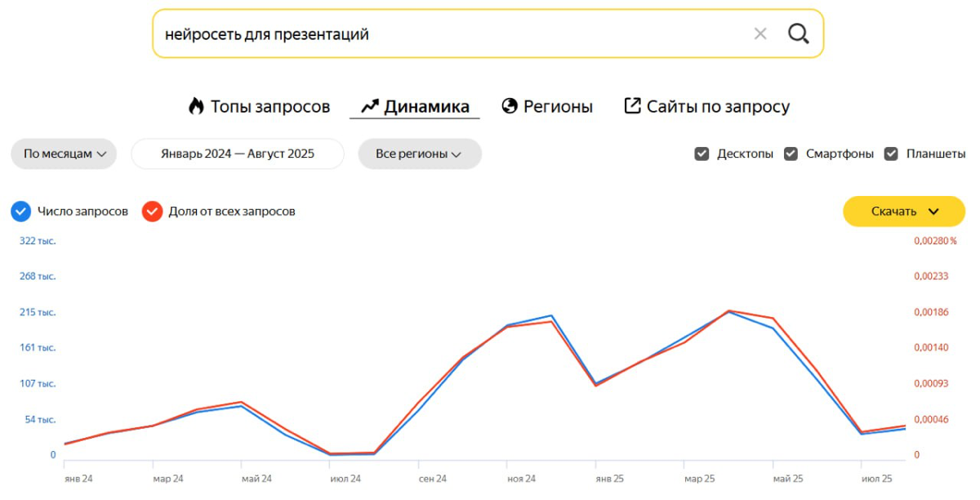Open the Сайты по запросу tab
This screenshot has height=500, width=980.
point(707,106)
